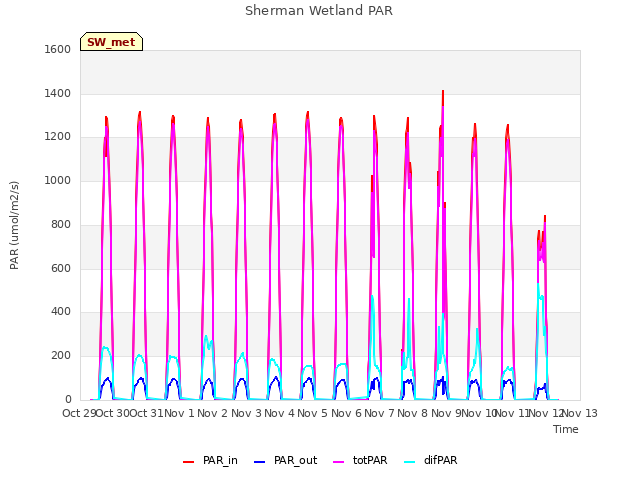This screenshot has height=480, width=640.
Task: Click the 400 y-axis tick label
Action: pyautogui.click(x=61, y=312)
